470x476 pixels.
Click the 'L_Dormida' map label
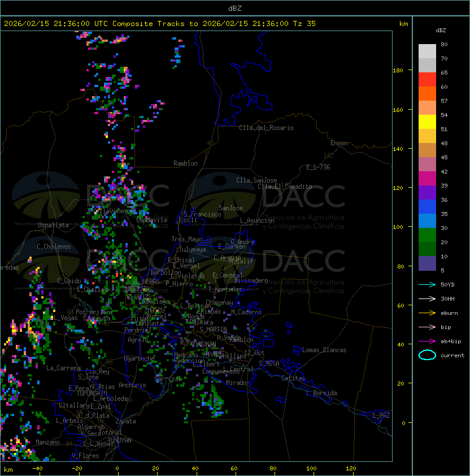click(321, 393)
